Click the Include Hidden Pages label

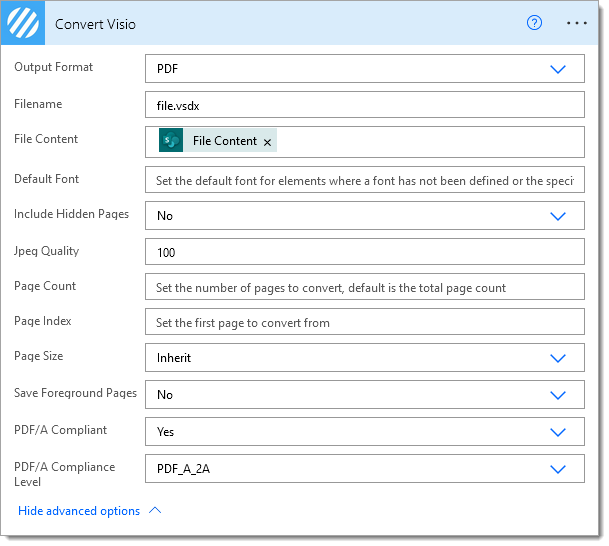click(71, 214)
